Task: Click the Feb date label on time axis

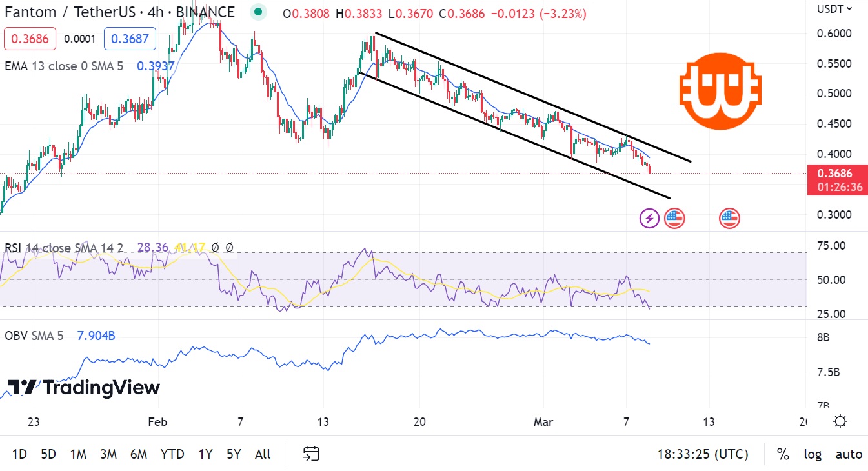Action: [157, 422]
